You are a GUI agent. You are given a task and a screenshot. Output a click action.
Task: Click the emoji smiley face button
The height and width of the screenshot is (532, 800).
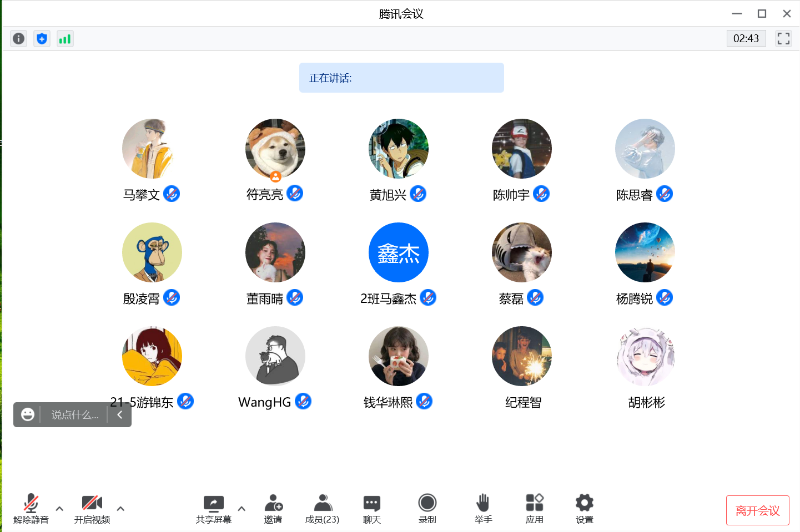28,414
